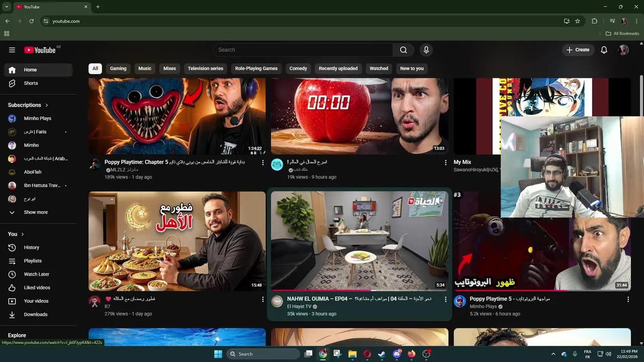
Task: Play the NAHW EL OUMIA EP04 thumbnail
Action: point(360,241)
